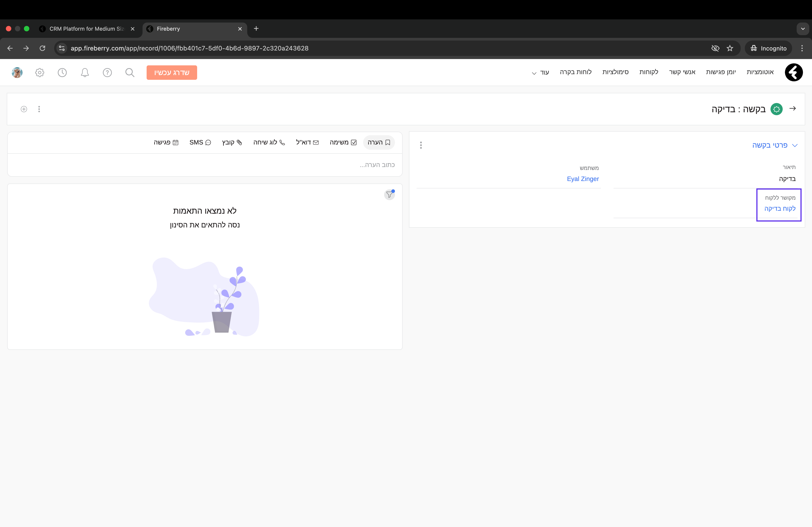Open the סימולציות menu item

[x=615, y=72]
